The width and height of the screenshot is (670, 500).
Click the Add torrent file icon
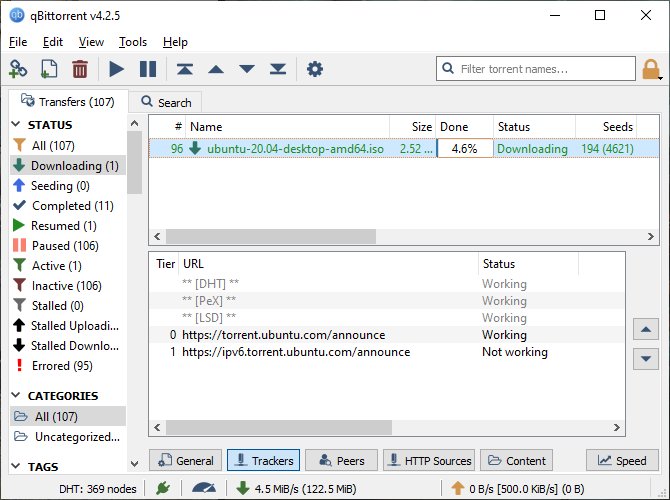coord(49,69)
